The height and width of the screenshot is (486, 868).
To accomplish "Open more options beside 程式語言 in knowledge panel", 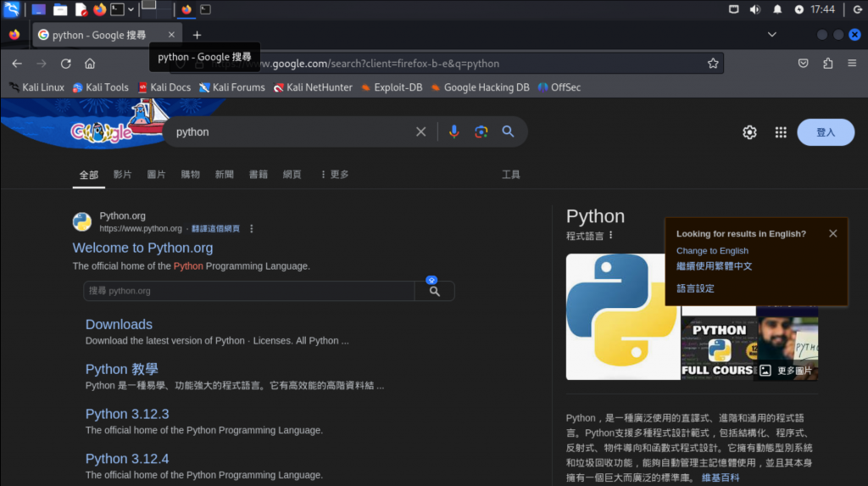I will click(610, 236).
